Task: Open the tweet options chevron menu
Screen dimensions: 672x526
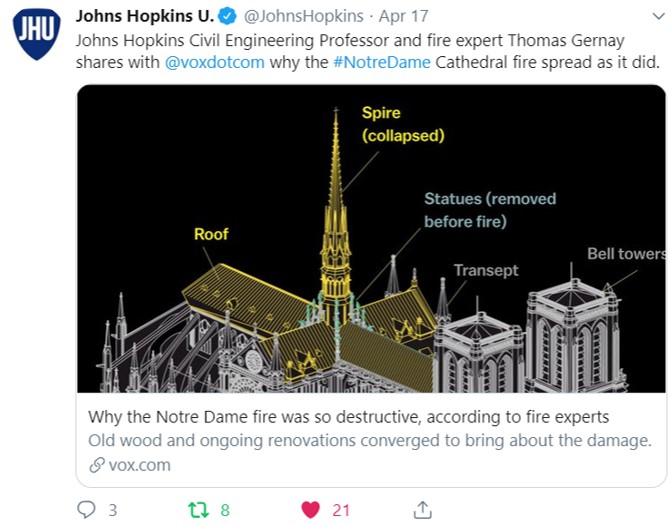Action: pos(658,16)
